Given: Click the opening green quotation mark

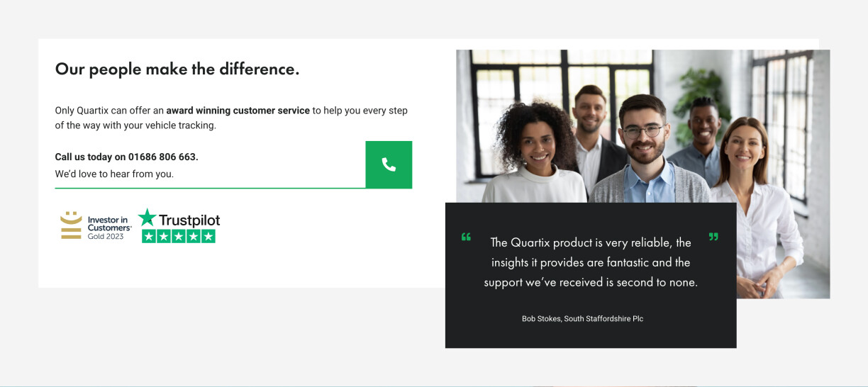Looking at the screenshot, I should click(x=466, y=237).
